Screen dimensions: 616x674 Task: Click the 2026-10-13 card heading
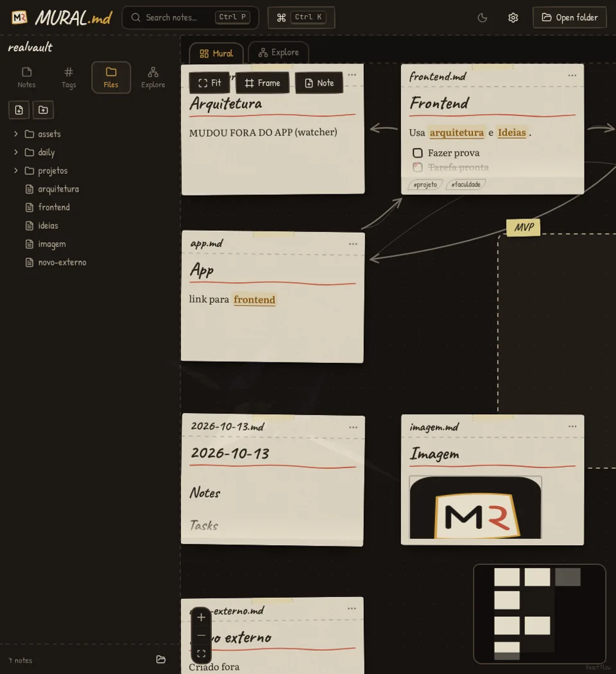pos(230,453)
